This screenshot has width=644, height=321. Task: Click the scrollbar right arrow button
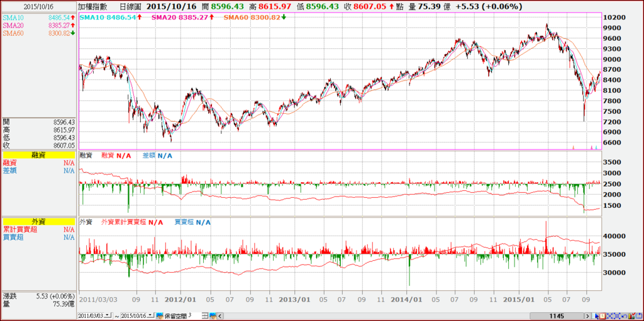(587, 316)
